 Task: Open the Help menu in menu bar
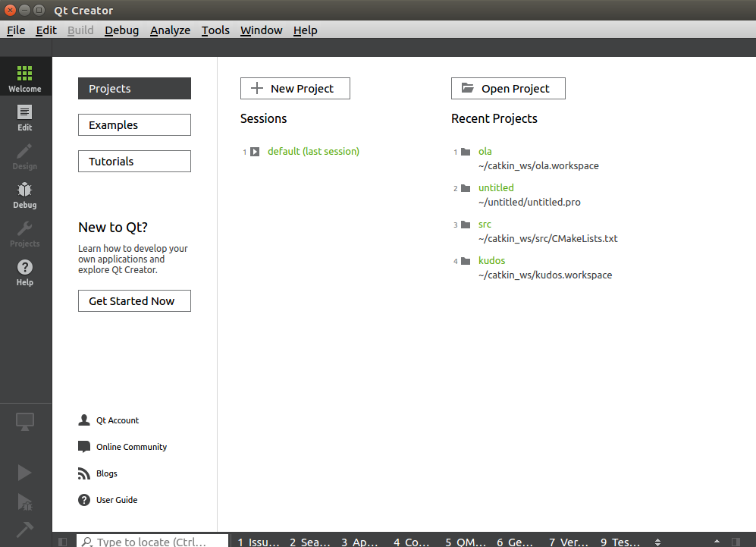(x=305, y=30)
